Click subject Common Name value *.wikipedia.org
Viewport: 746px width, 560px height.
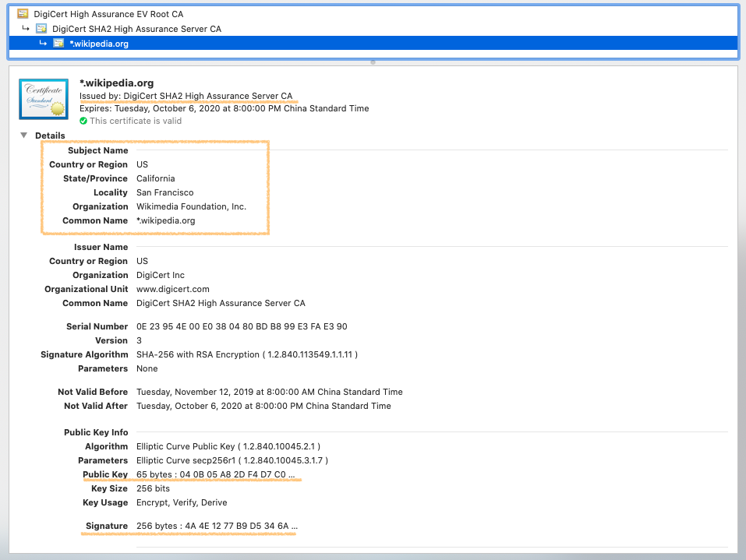click(166, 220)
